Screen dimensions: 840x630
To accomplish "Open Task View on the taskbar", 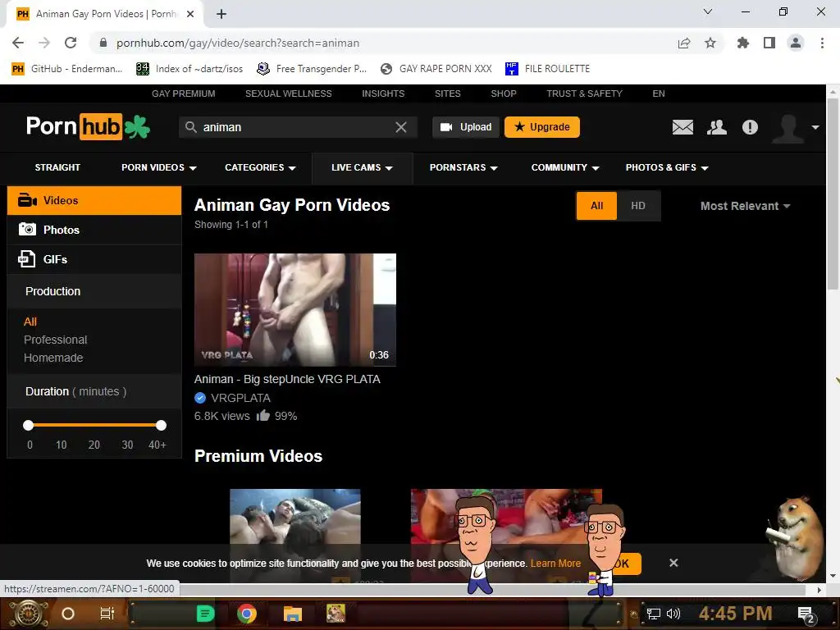I will tap(107, 614).
